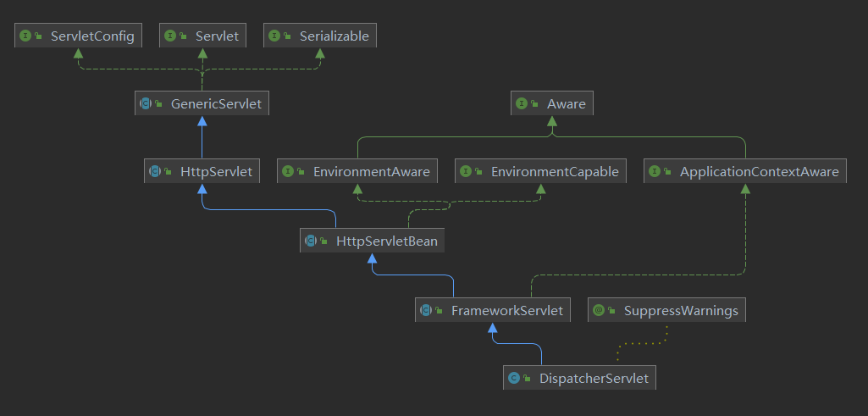Click the abstract class icon beside FrameworkServlet
The height and width of the screenshot is (416, 868).
426,310
